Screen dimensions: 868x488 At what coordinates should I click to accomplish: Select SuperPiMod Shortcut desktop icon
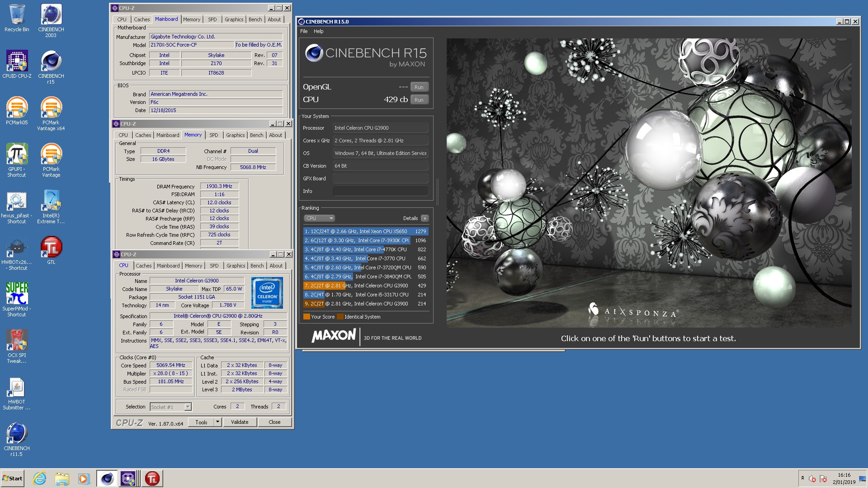(17, 300)
